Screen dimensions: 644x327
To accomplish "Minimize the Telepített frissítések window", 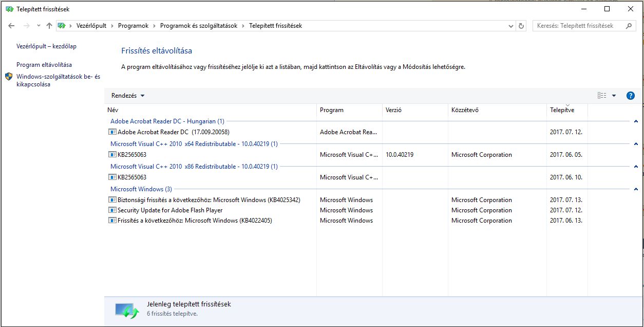I will [583, 9].
